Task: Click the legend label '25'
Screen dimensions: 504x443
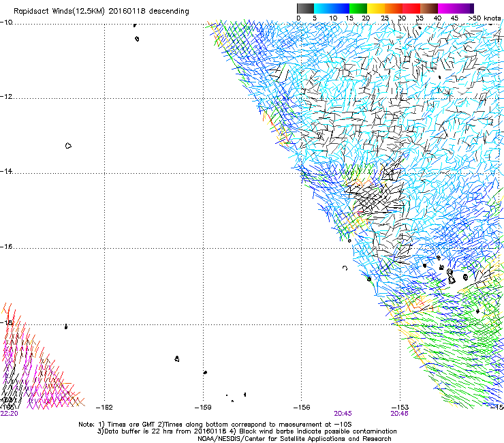Action: tap(385, 18)
